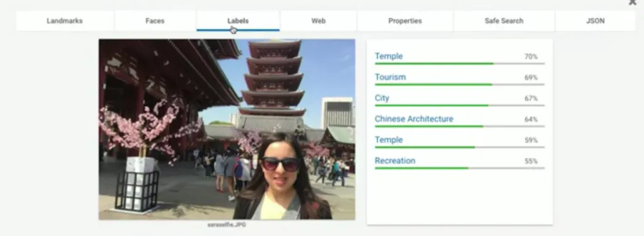Image resolution: width=644 pixels, height=236 pixels.
Task: Select the Labels tab
Action: pos(238,21)
